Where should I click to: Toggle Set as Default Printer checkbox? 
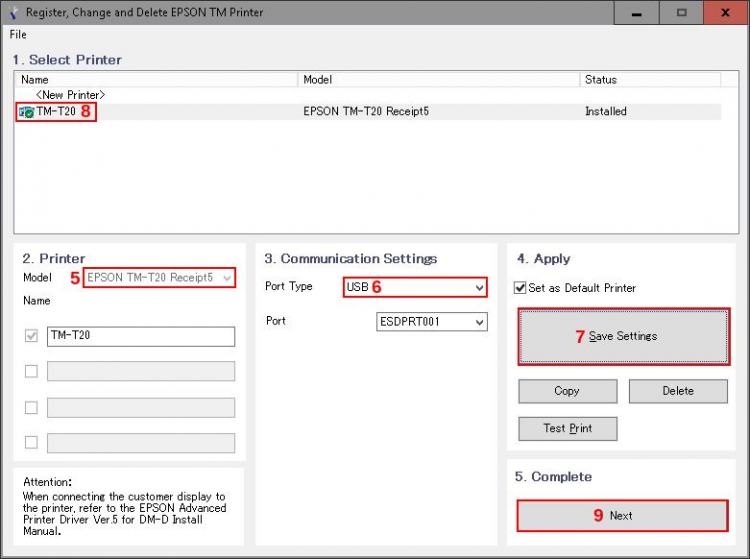point(520,288)
